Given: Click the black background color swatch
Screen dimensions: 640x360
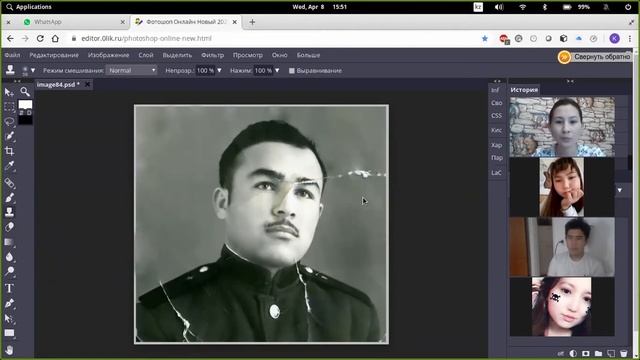Looking at the screenshot, I should [25, 120].
